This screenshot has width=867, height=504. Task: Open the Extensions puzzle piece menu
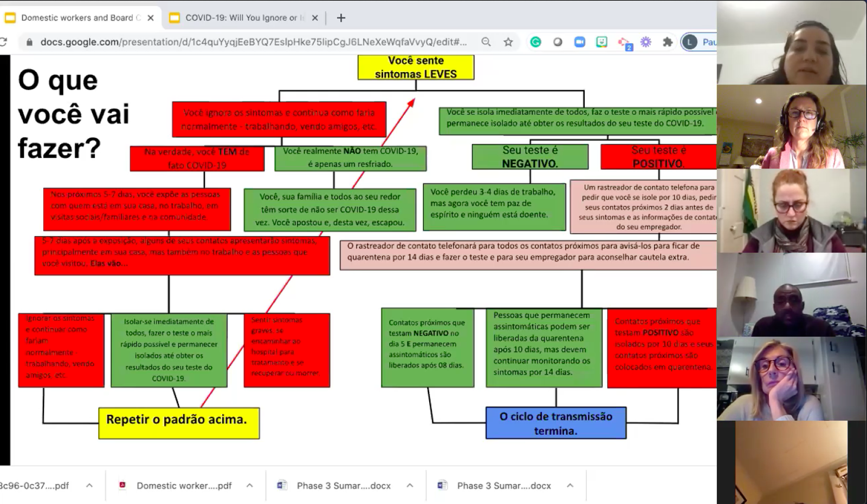click(668, 42)
